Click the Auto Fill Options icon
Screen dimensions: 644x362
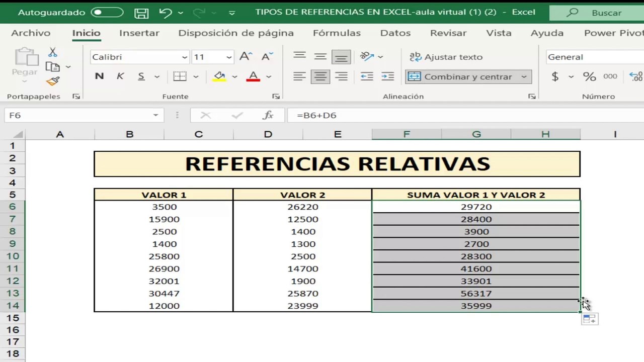tap(590, 319)
